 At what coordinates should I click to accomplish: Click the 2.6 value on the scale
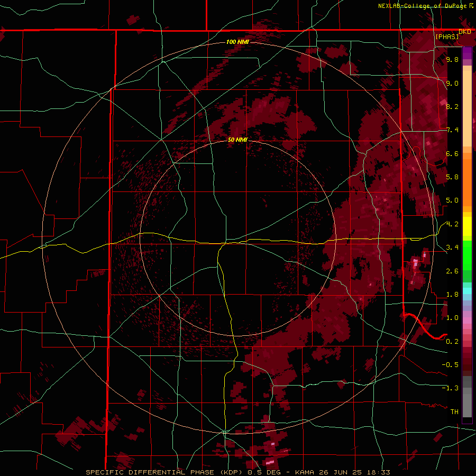pos(452,271)
